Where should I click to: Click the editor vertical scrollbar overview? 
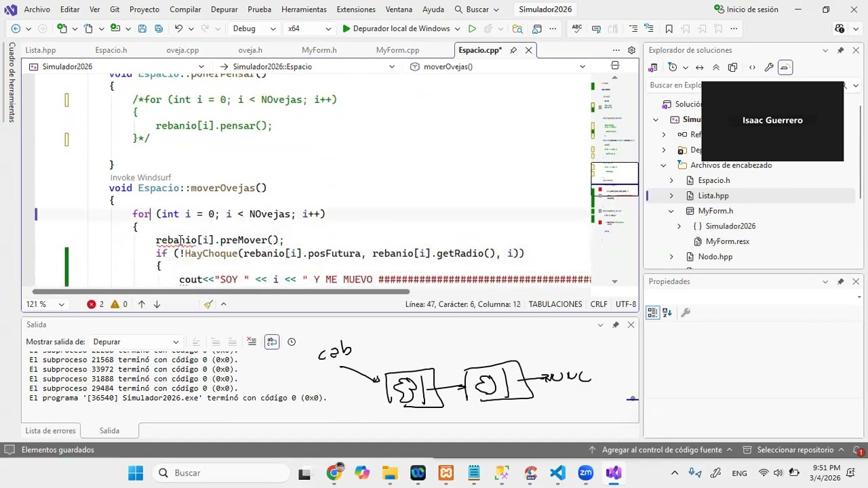point(614,180)
